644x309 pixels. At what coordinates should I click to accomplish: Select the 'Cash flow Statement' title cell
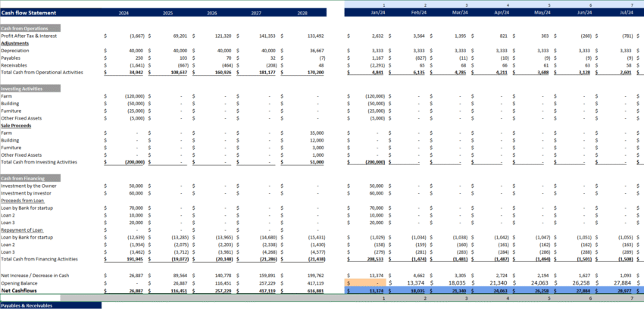coord(30,13)
